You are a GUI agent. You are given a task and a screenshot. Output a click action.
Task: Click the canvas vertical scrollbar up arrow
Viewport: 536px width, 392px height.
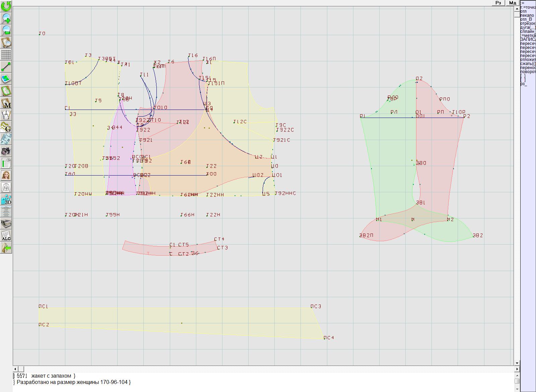point(517,8)
